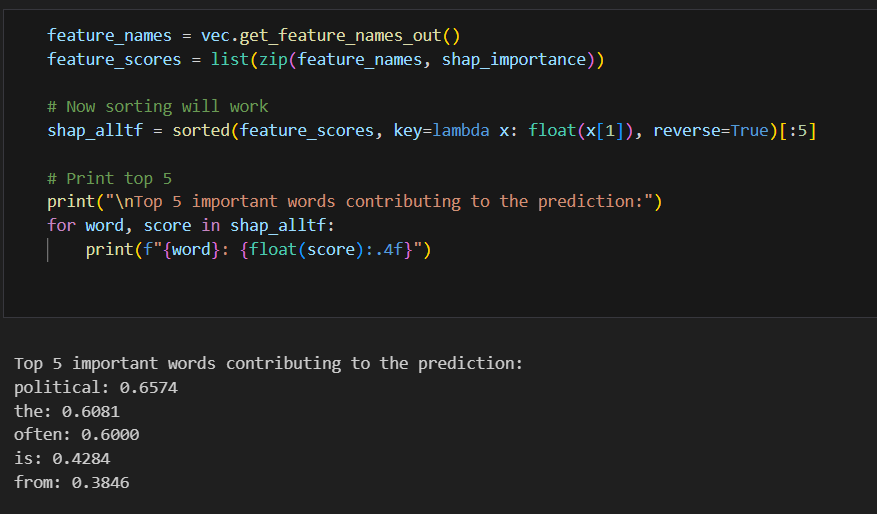
Task: Click the 'political: 0.6574' output line
Action: click(96, 387)
